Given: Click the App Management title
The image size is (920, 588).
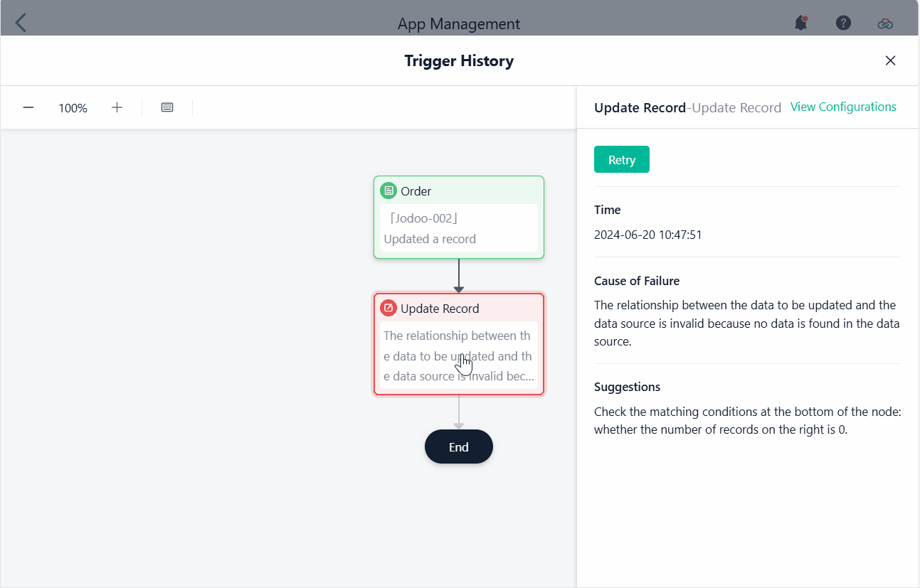Looking at the screenshot, I should (x=459, y=24).
